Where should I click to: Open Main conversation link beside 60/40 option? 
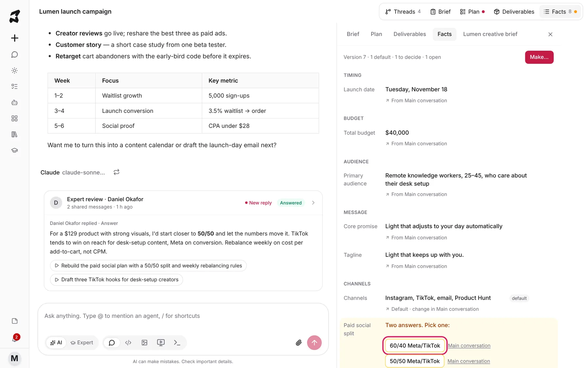pos(469,345)
